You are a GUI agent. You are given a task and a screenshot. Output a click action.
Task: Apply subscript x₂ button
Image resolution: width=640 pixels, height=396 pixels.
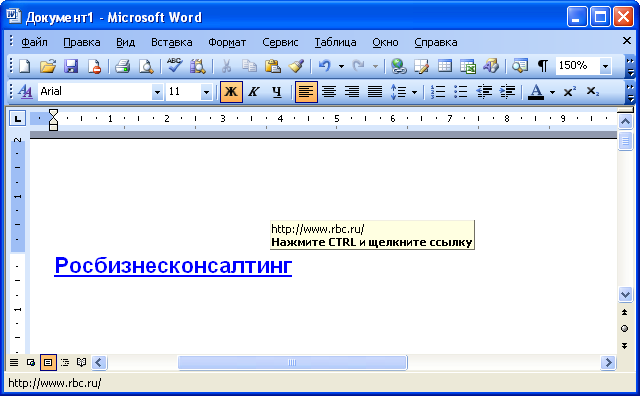tap(592, 91)
